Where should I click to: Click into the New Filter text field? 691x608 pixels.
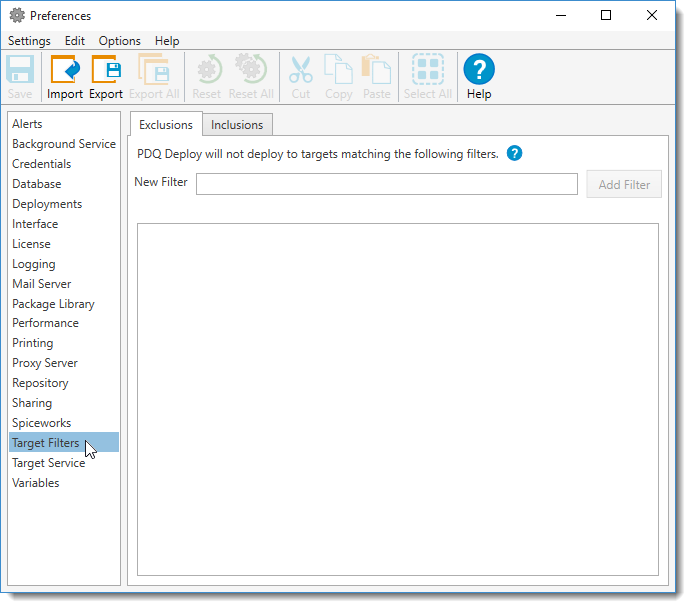point(387,184)
